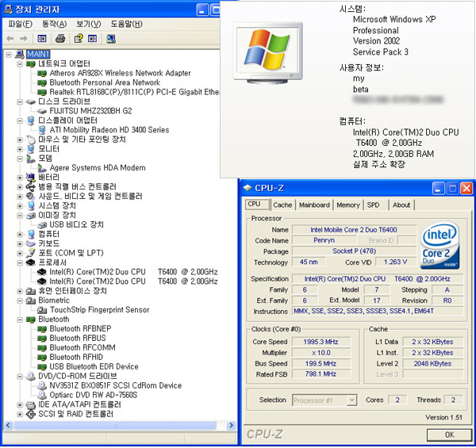The width and height of the screenshot is (476, 448).
Task: Click the Back arrow in Device Manager toolbar
Action: (x=10, y=39)
